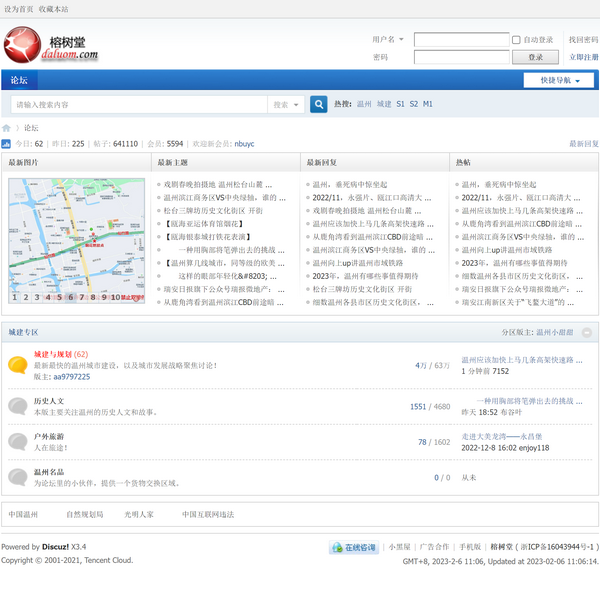Click the map thumbnail in 最新图片
The width and height of the screenshot is (600, 600).
point(76,240)
